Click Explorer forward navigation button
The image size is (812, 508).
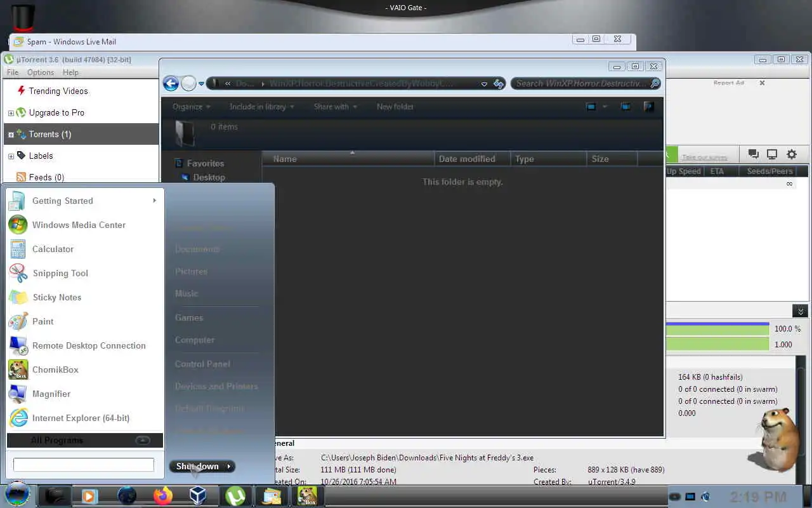pyautogui.click(x=188, y=83)
